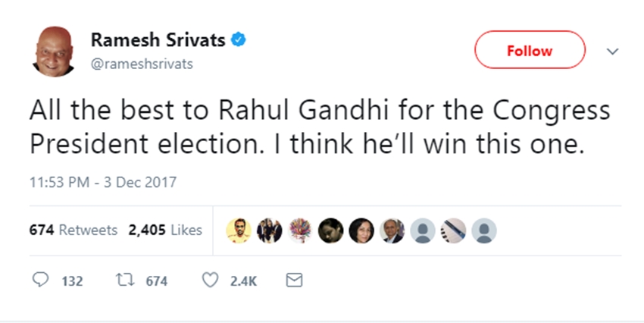Click first liker avatar with yellow background

[x=238, y=230]
